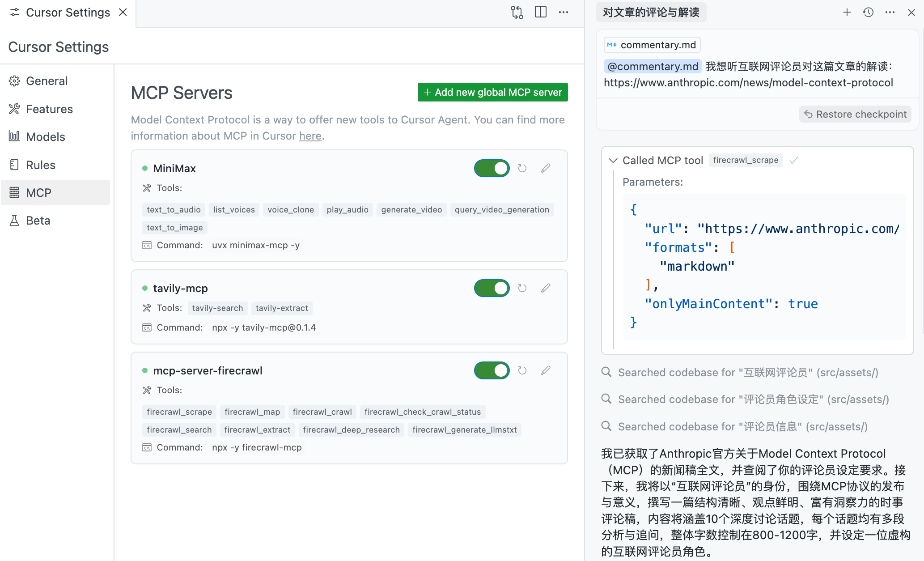Refresh the mcp-server-firecrawl server

tap(522, 370)
